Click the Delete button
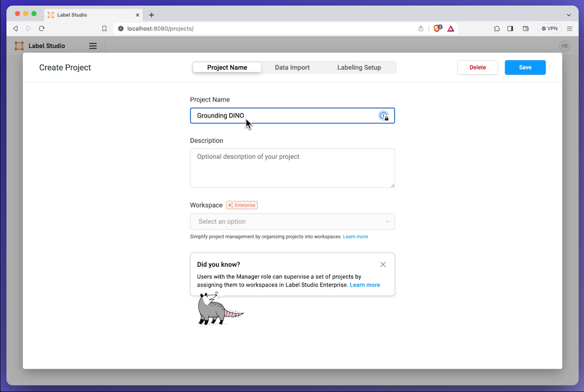This screenshot has height=392, width=584. (477, 68)
